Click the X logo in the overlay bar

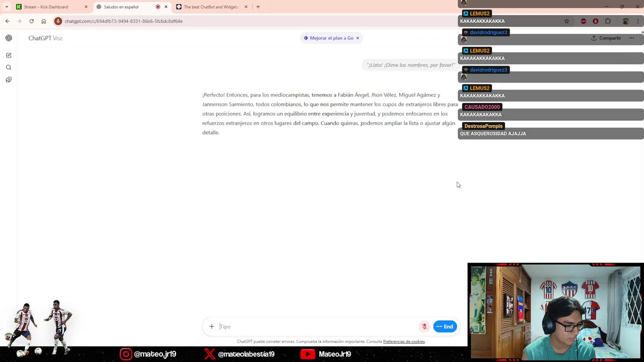click(209, 354)
